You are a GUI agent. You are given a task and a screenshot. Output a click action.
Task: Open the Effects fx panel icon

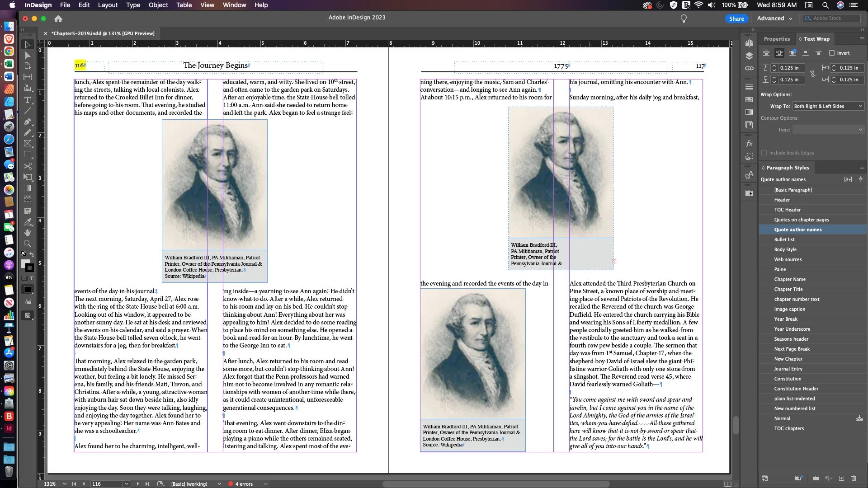tap(749, 144)
